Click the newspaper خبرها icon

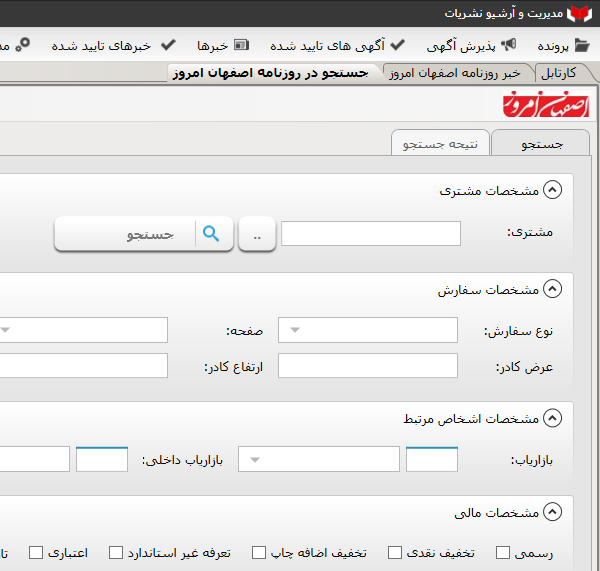(x=241, y=45)
